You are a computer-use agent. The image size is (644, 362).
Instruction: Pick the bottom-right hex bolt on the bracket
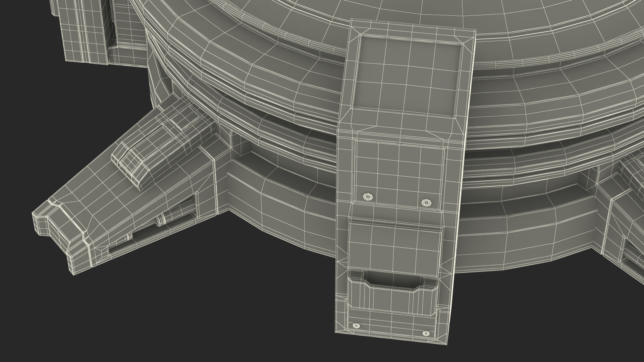(426, 333)
